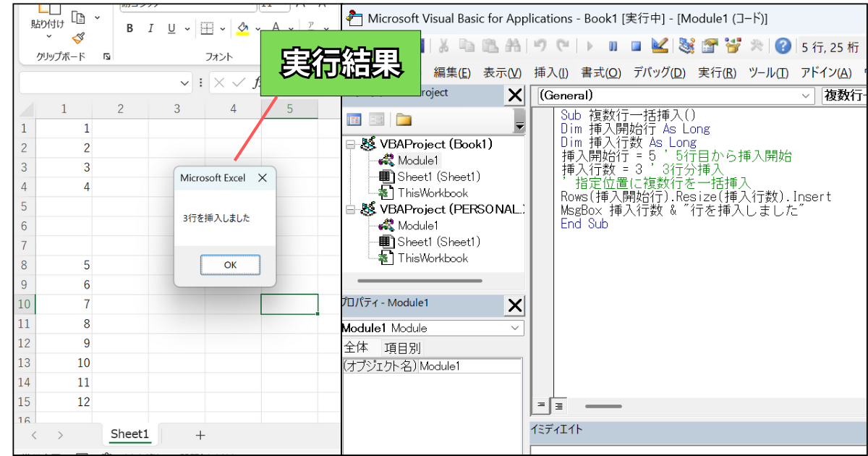Toggle Folders icon in Project pane
868x456 pixels.
coord(403,119)
